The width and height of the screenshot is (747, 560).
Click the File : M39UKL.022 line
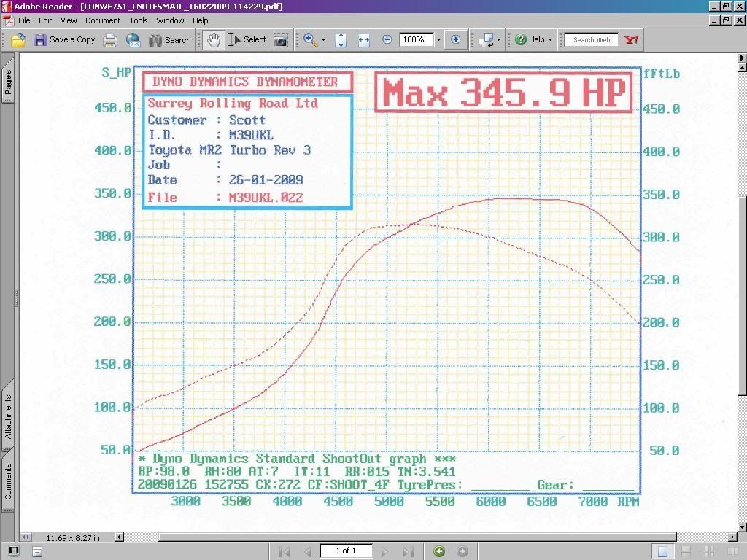(225, 197)
